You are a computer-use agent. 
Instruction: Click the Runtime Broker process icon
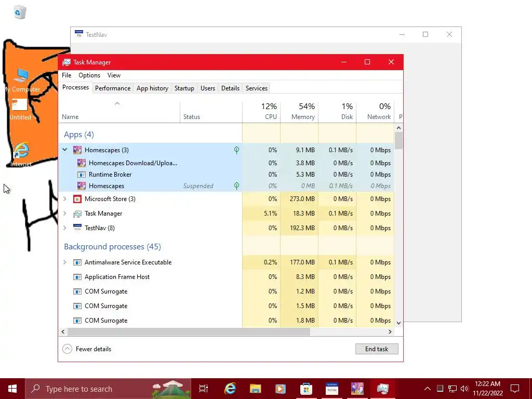(x=82, y=175)
